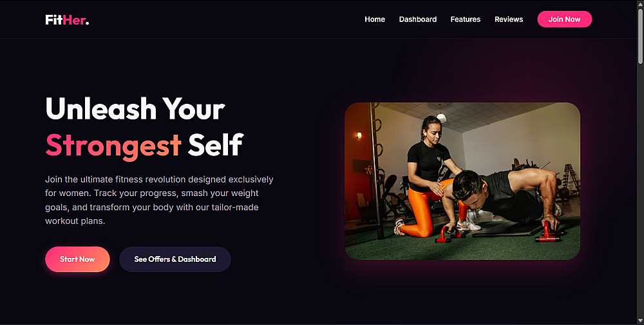Click the vertical scrollbar thumb
Screen dimensions: 644x325
point(640,36)
